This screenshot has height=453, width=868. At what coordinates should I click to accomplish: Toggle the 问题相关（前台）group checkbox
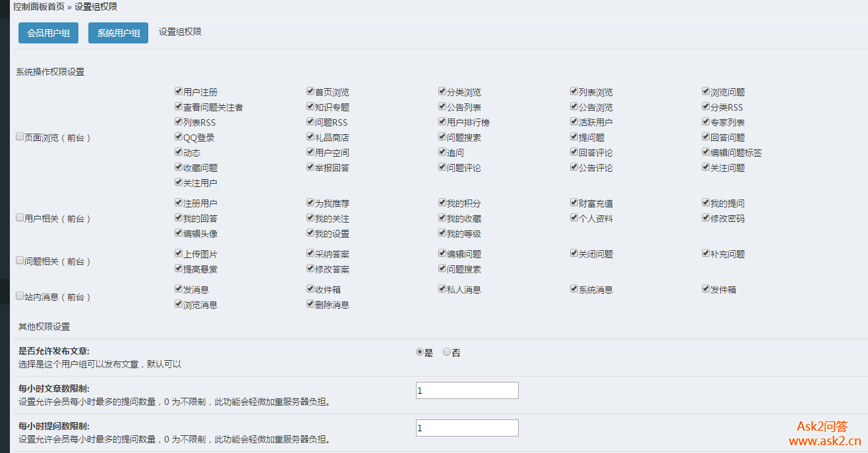[20, 260]
